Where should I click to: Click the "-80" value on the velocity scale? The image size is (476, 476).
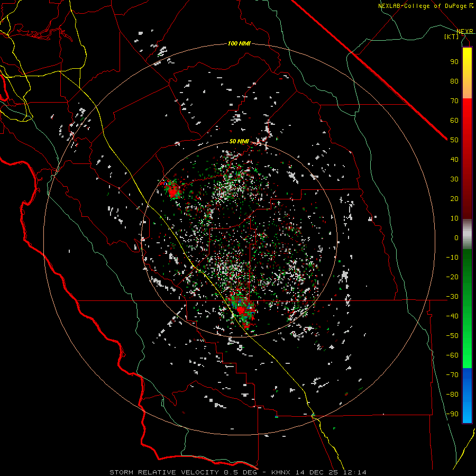click(x=452, y=395)
